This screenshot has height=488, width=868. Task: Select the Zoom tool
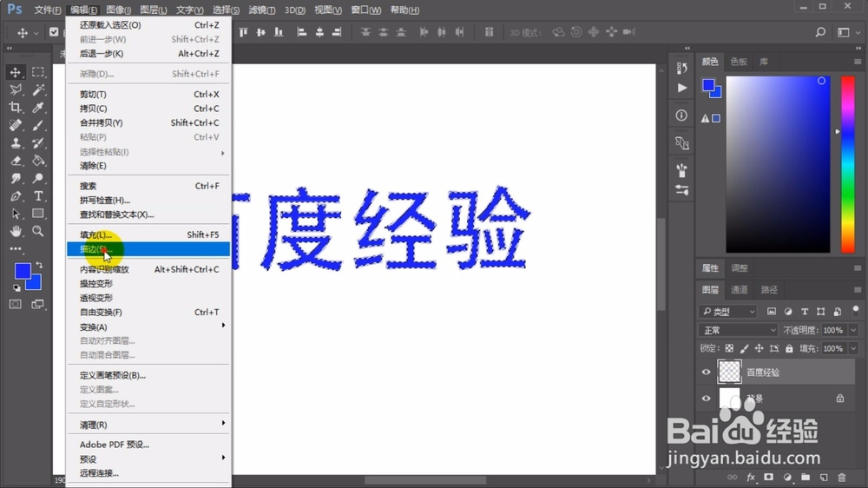point(37,232)
